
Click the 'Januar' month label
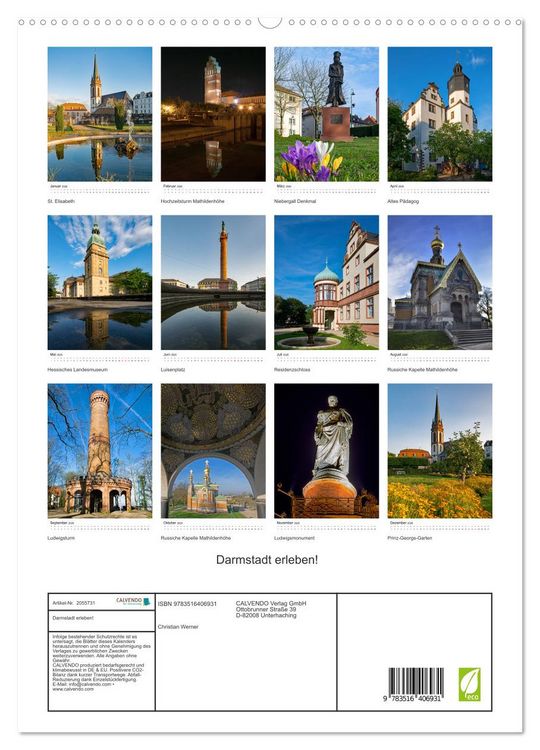(59, 186)
